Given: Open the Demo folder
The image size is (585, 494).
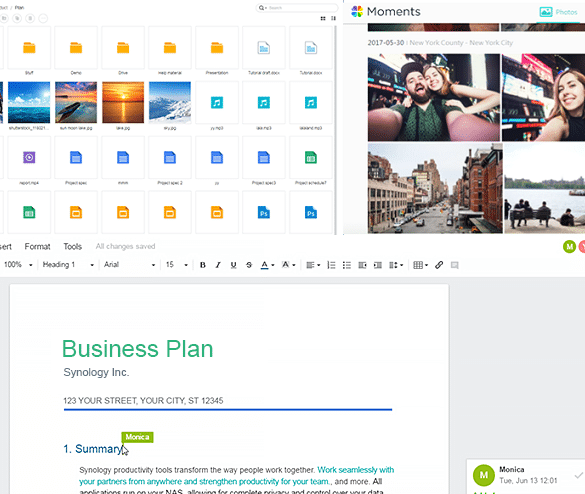Looking at the screenshot, I should 76,48.
